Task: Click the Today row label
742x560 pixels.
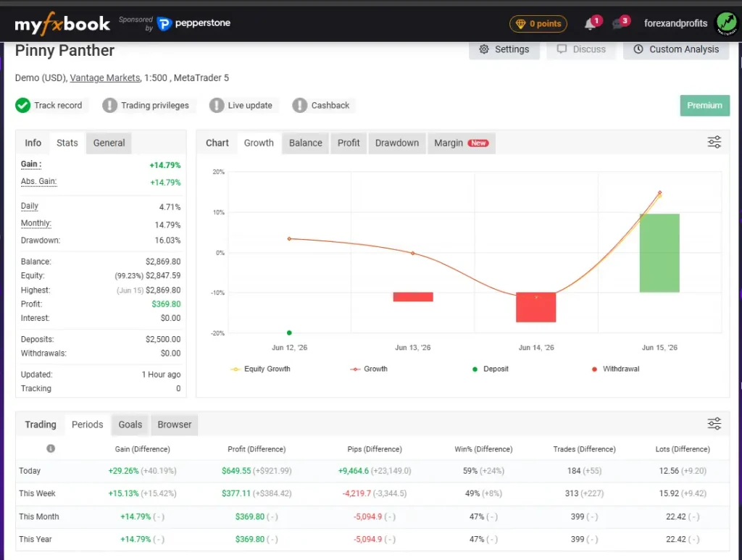Action: pos(30,471)
